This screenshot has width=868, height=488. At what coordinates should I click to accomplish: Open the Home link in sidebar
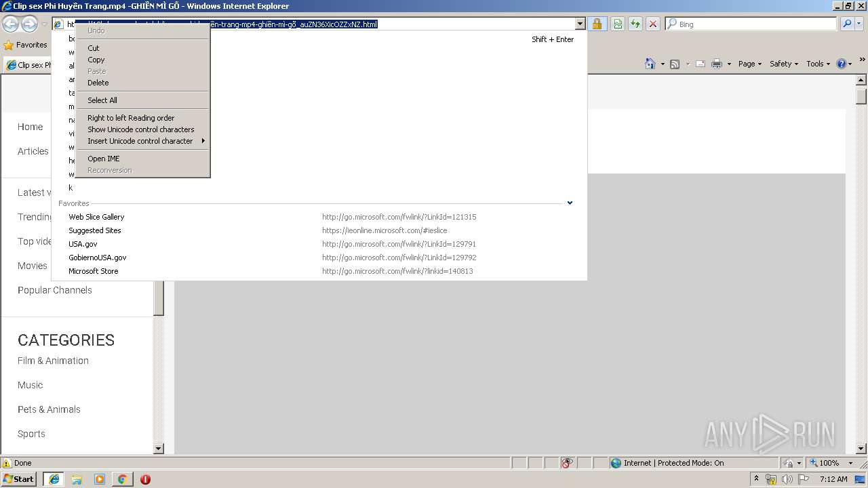30,127
